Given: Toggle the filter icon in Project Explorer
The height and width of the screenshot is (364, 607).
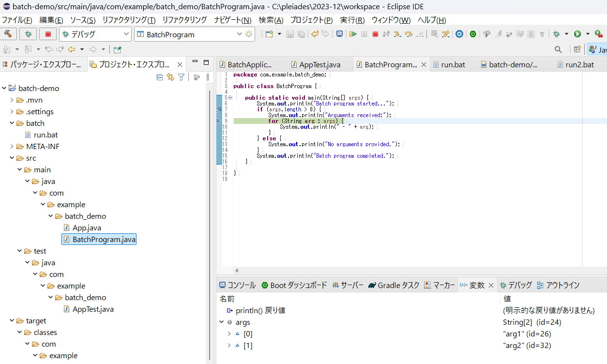Looking at the screenshot, I should pos(181,77).
